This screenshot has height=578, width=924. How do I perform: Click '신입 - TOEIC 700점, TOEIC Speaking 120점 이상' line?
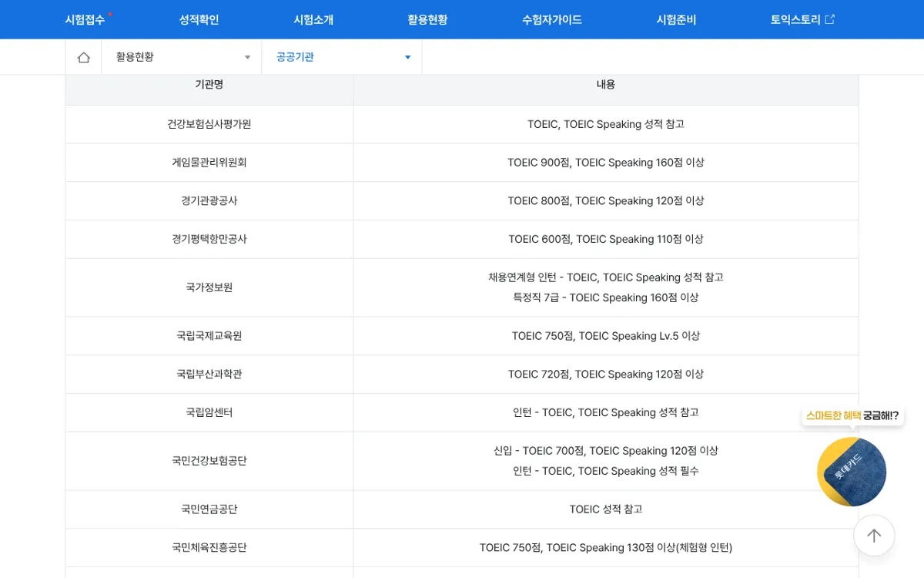[606, 451]
